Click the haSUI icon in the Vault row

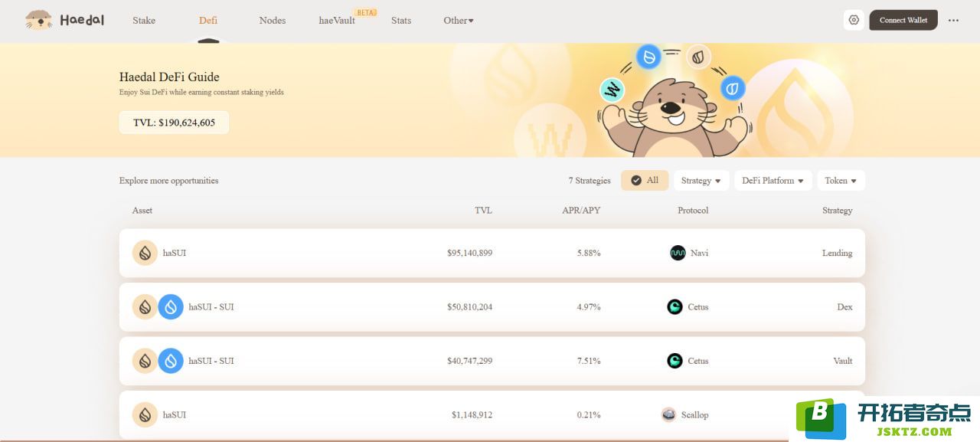coord(145,361)
